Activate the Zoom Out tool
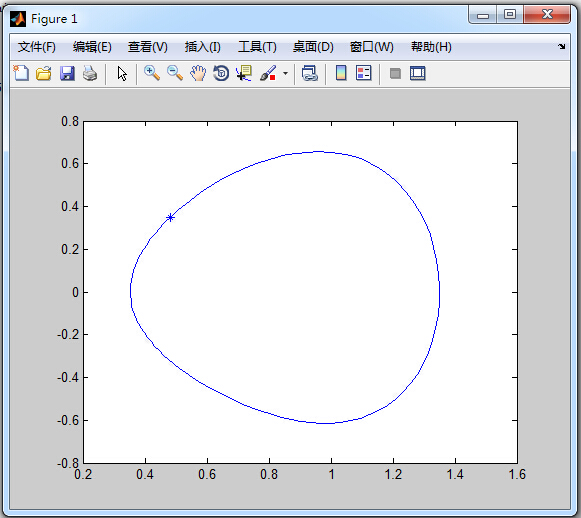Image resolution: width=581 pixels, height=518 pixels. [175, 73]
